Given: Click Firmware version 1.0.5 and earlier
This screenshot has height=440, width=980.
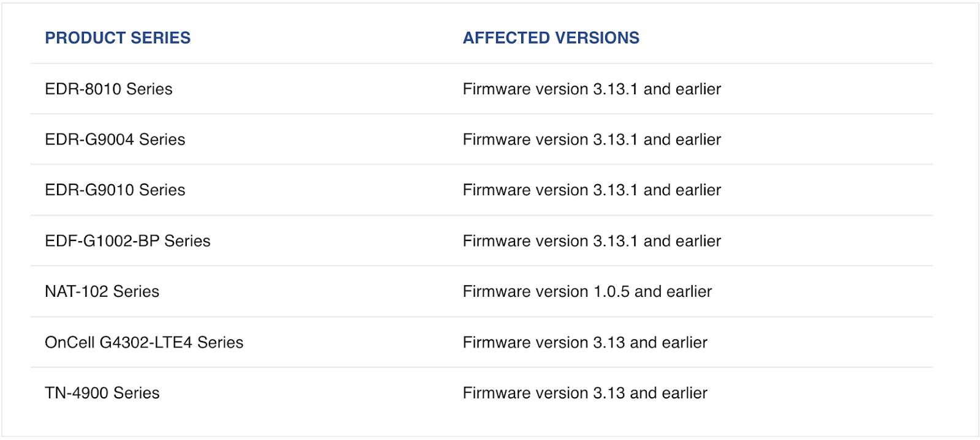Looking at the screenshot, I should [587, 292].
